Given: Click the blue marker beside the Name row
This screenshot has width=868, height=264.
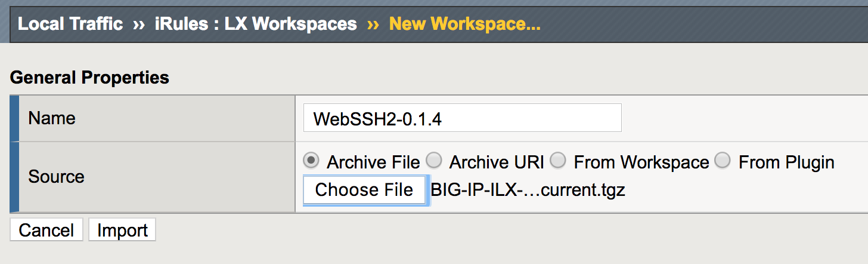Looking at the screenshot, I should (14, 118).
